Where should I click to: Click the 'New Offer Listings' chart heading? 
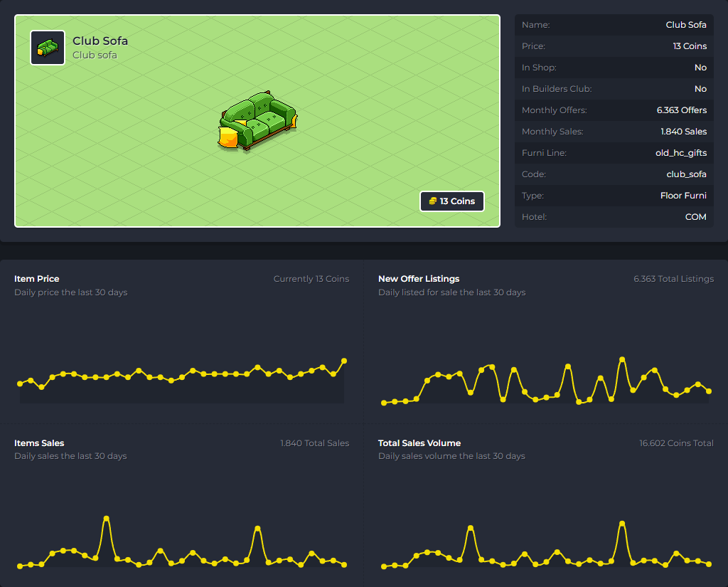click(x=419, y=279)
